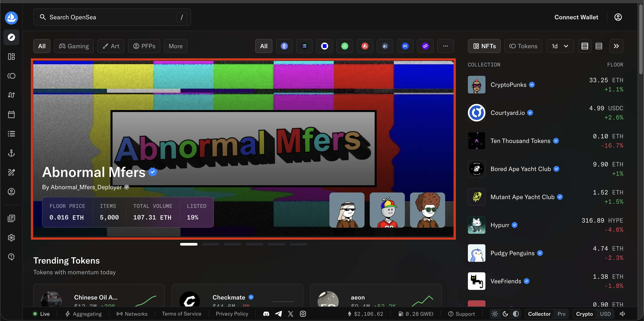Filter by the ApeChain icon
This screenshot has height=321, width=644.
click(x=405, y=46)
